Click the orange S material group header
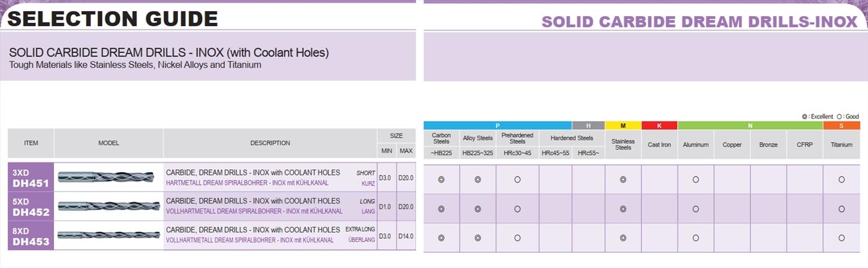Viewport: 868px width, 268px height. coord(841,126)
